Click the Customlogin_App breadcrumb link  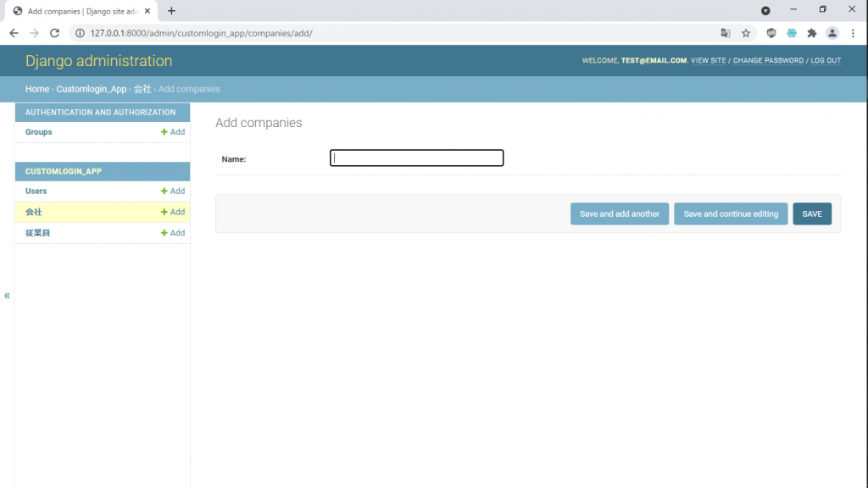click(92, 89)
